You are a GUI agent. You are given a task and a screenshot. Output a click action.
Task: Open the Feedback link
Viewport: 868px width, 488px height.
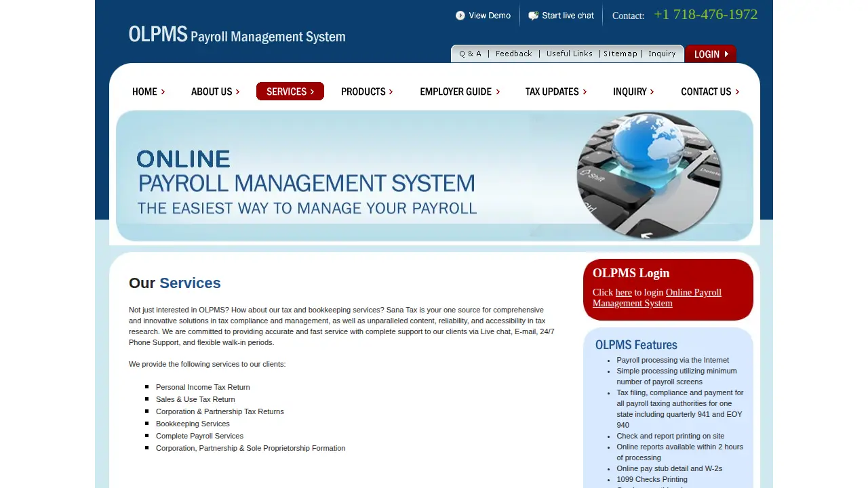click(x=513, y=54)
